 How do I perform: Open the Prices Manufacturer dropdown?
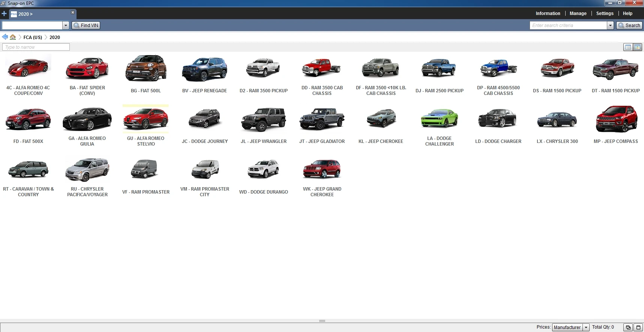(586, 327)
